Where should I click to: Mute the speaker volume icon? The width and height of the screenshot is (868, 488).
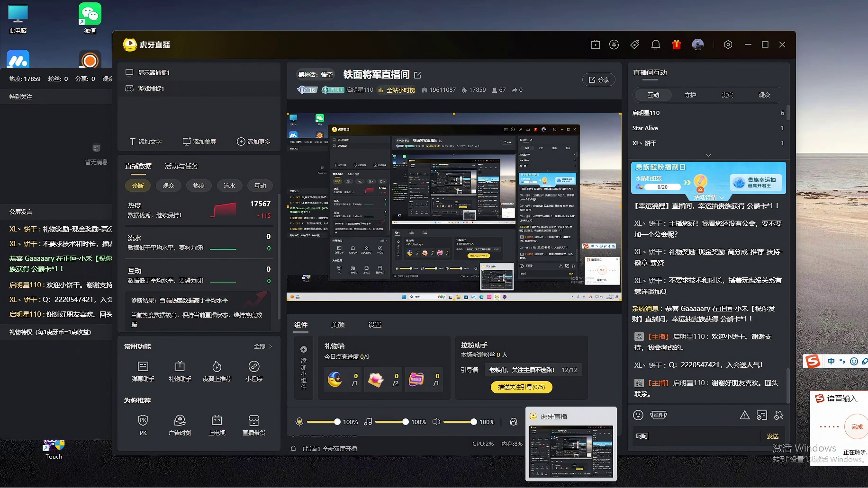pyautogui.click(x=436, y=422)
